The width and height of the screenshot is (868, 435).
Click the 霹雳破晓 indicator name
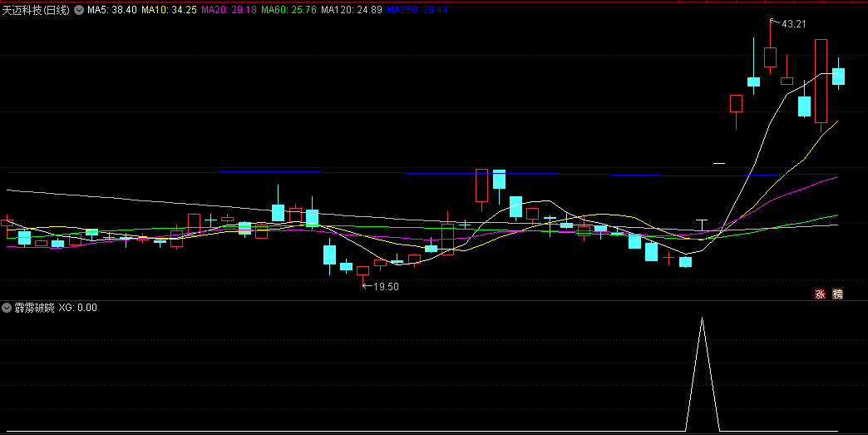(34, 308)
